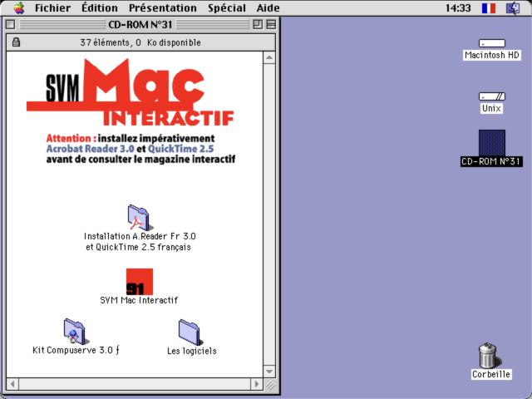This screenshot has height=399, width=532.
Task: Click the 'Corbeille' label
Action: point(491,374)
